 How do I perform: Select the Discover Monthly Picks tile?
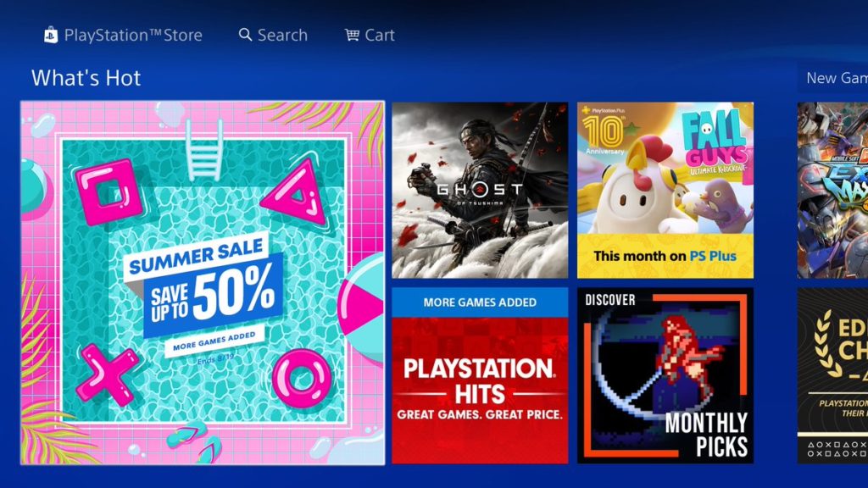tap(665, 375)
